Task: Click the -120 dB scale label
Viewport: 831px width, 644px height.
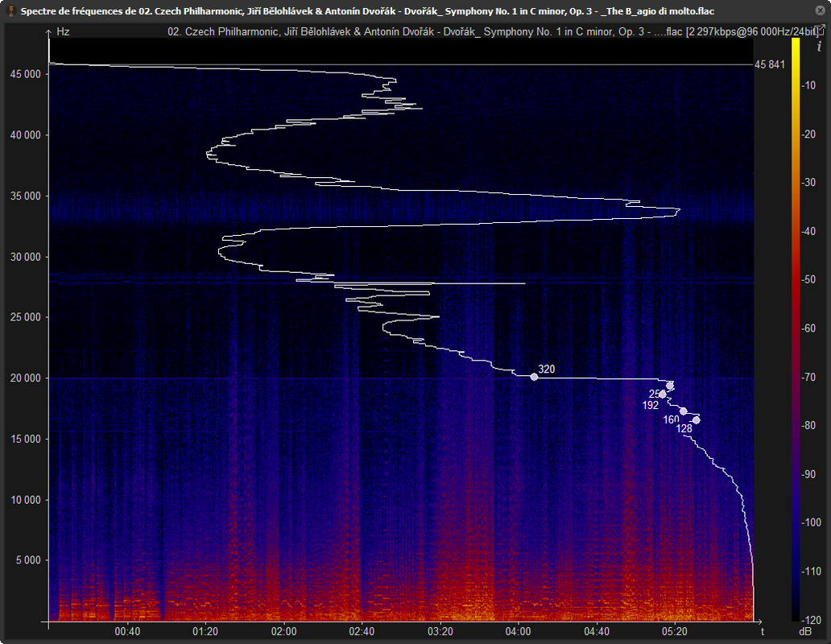Action: [811, 620]
